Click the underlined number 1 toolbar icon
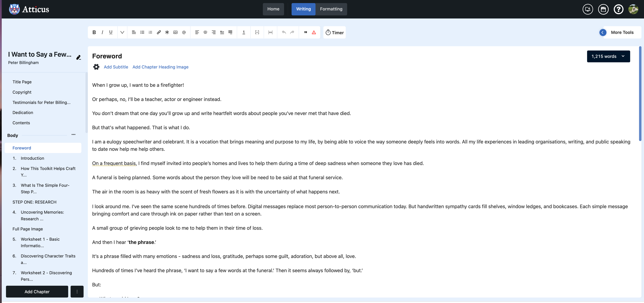The width and height of the screenshot is (644, 303). click(244, 32)
